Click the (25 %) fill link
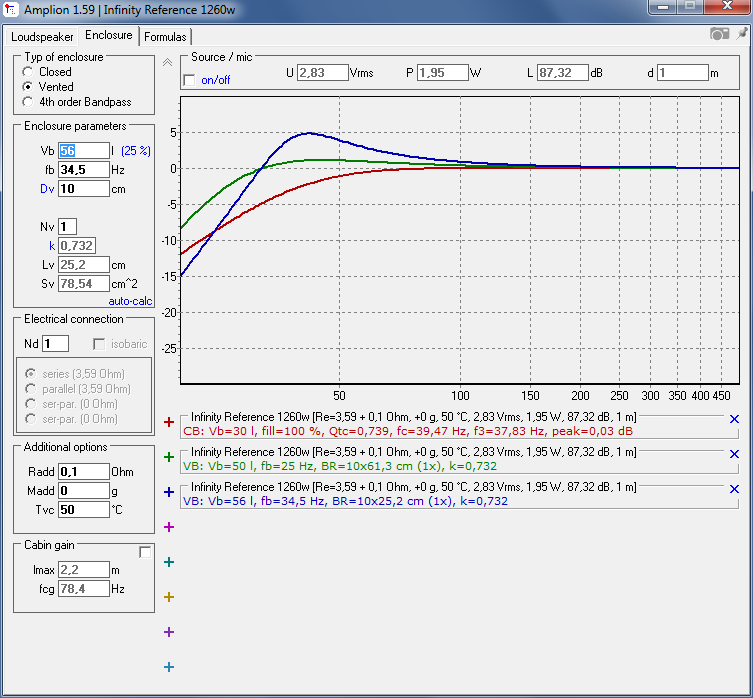The height and width of the screenshot is (698, 753). pos(136,151)
